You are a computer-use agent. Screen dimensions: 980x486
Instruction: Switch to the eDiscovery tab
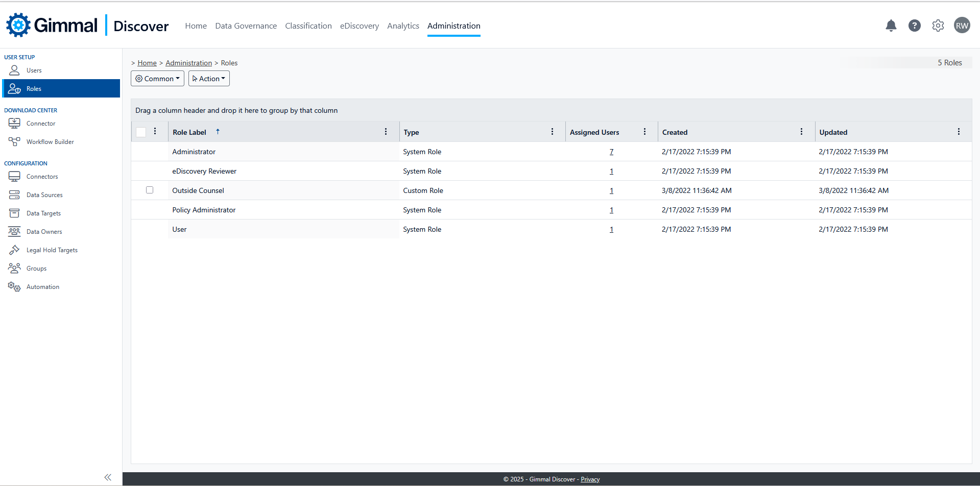(359, 26)
